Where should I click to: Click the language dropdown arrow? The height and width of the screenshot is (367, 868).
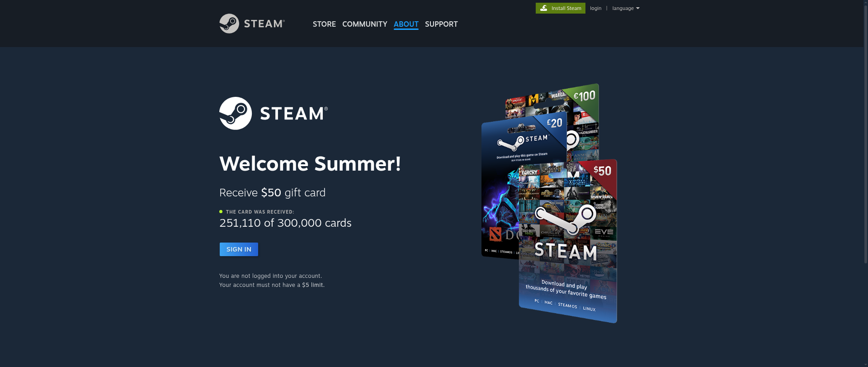point(638,8)
